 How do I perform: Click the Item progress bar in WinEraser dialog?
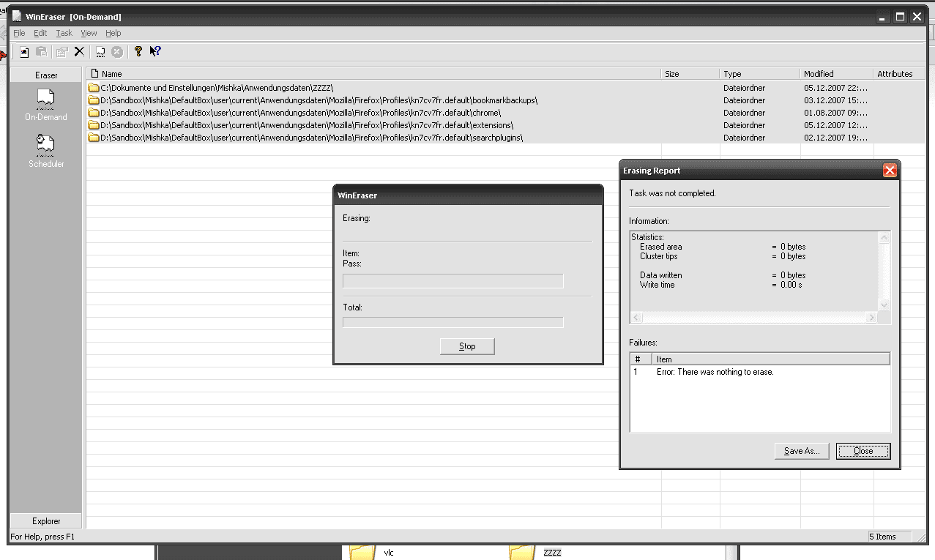point(453,281)
